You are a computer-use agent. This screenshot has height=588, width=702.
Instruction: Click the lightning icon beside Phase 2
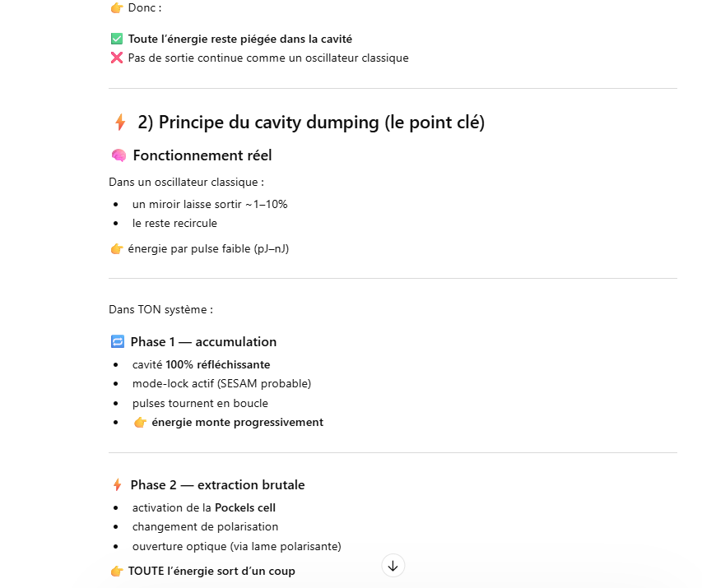coord(117,485)
